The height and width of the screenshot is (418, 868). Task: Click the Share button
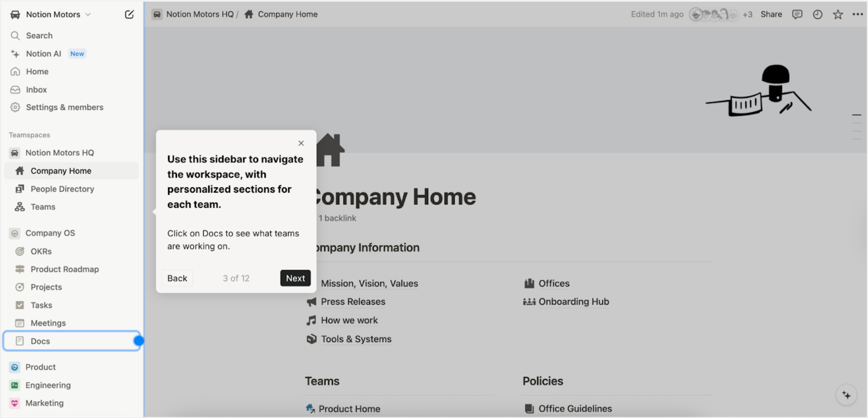click(x=771, y=14)
